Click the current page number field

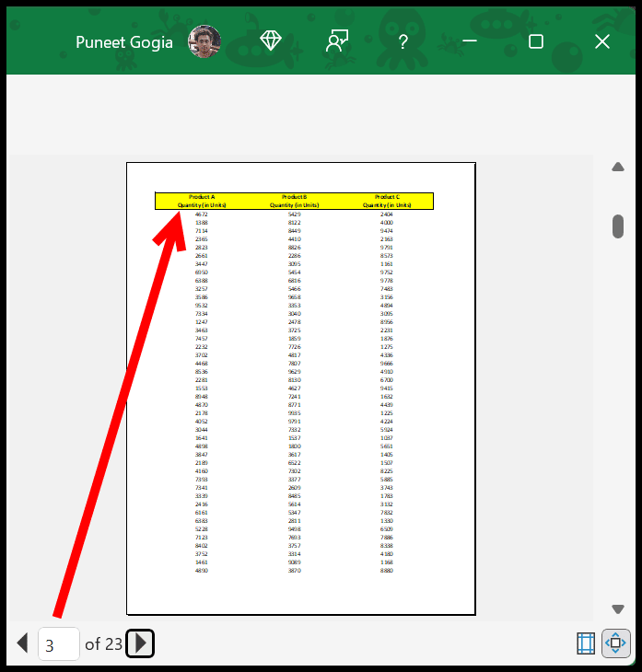tap(58, 644)
